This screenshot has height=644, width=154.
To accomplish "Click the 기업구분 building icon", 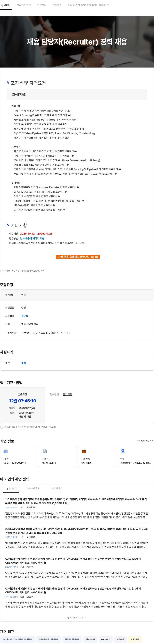I will [45, 451].
